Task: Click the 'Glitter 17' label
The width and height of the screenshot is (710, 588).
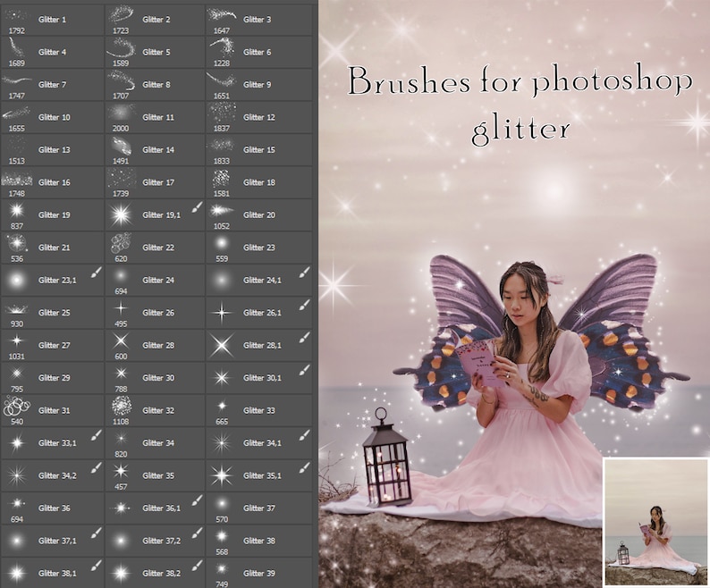Action: pyautogui.click(x=158, y=182)
